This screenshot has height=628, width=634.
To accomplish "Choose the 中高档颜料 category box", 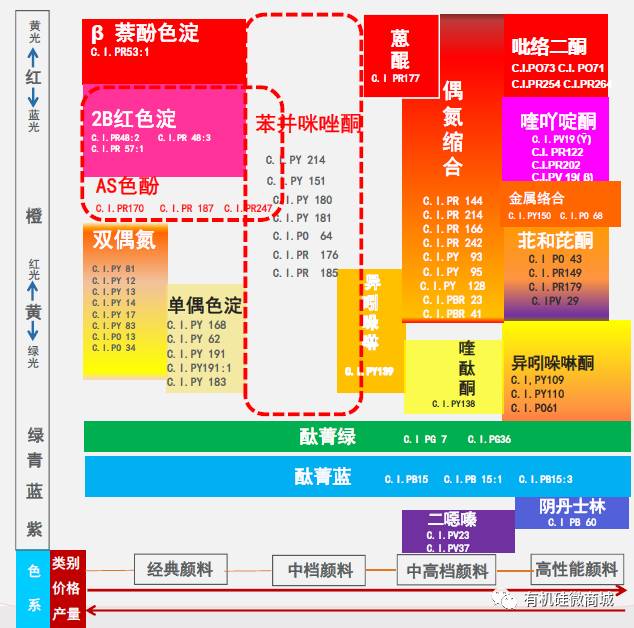I will [448, 571].
